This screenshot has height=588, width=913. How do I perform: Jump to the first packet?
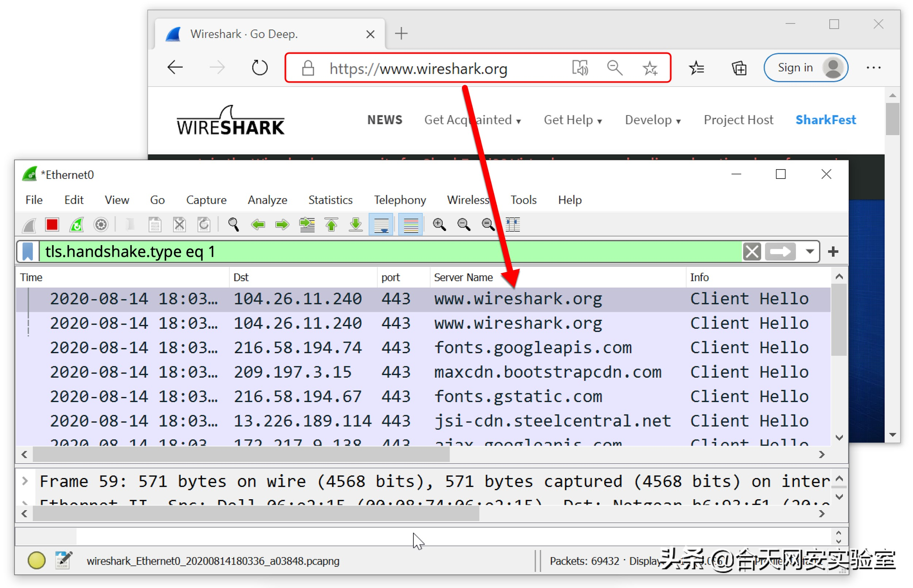pyautogui.click(x=331, y=225)
